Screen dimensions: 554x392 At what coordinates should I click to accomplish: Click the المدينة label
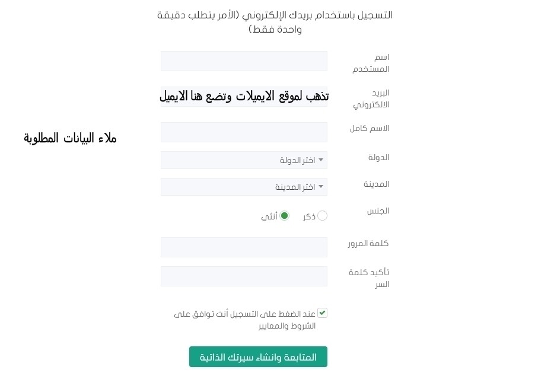pyautogui.click(x=377, y=184)
